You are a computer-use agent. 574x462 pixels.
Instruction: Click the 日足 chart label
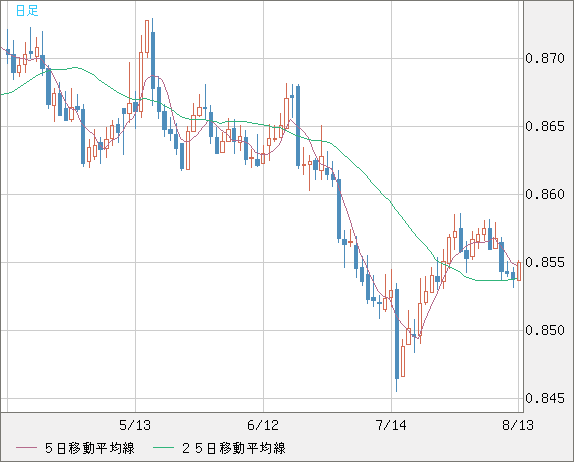pyautogui.click(x=27, y=10)
